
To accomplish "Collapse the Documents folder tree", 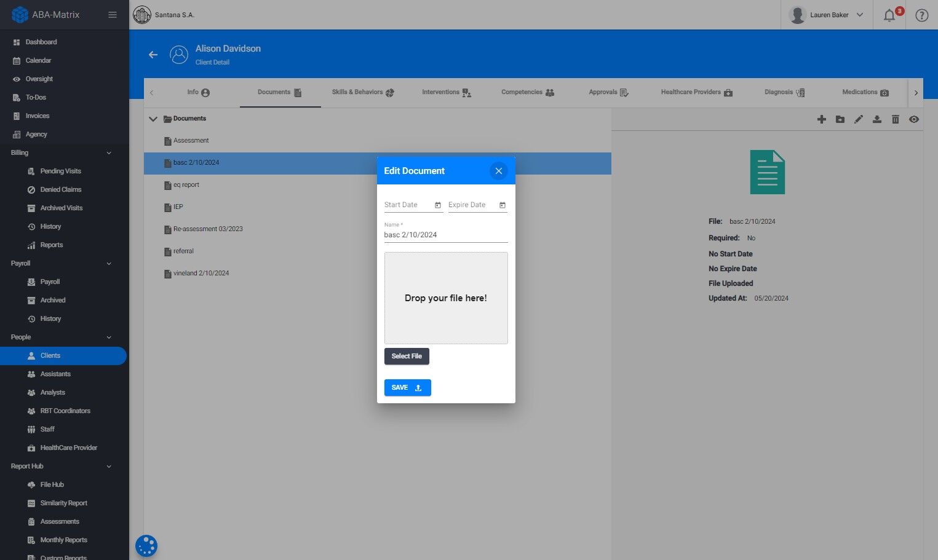I will 153,119.
